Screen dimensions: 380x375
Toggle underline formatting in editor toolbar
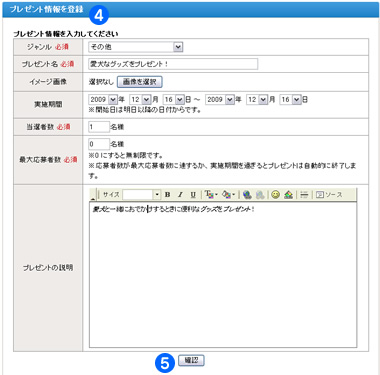click(x=193, y=195)
